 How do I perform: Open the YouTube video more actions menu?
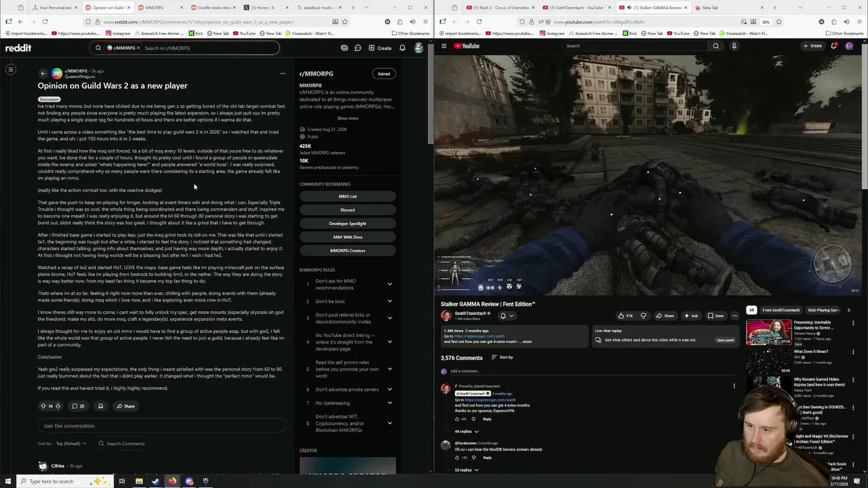point(734,316)
